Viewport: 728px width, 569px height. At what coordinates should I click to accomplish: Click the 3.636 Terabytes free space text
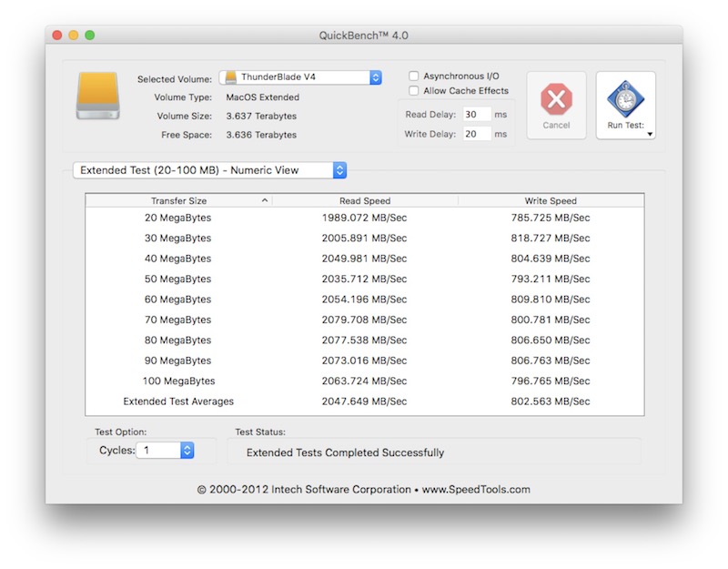pyautogui.click(x=261, y=135)
